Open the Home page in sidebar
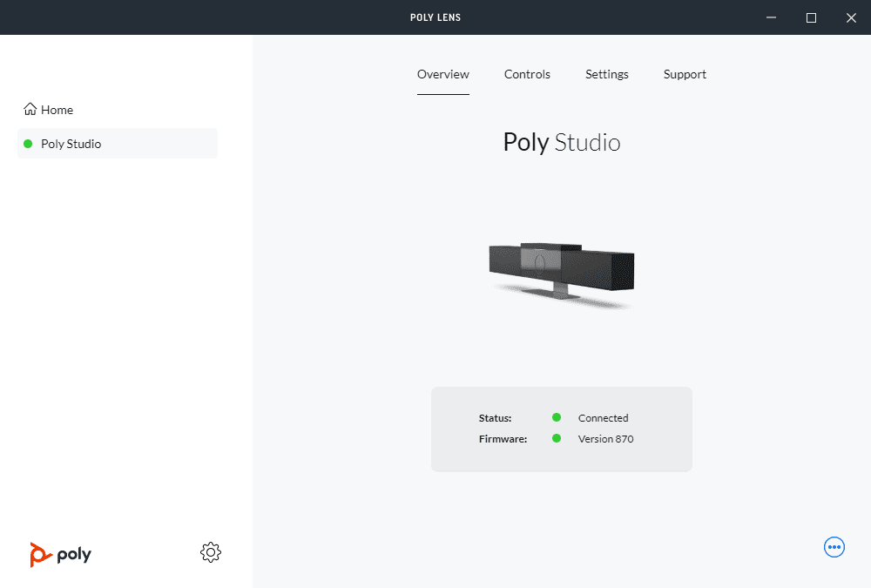Image resolution: width=871 pixels, height=588 pixels. click(x=48, y=110)
